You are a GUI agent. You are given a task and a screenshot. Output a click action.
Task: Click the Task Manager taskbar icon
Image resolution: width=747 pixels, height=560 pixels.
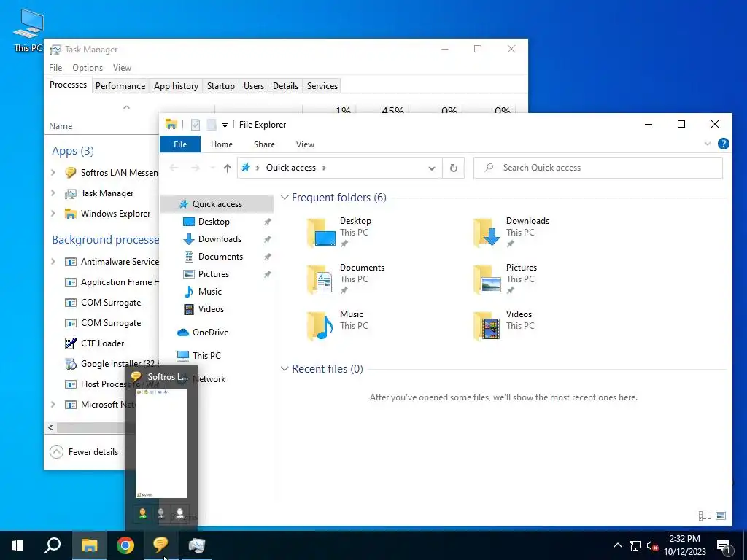tap(196, 545)
